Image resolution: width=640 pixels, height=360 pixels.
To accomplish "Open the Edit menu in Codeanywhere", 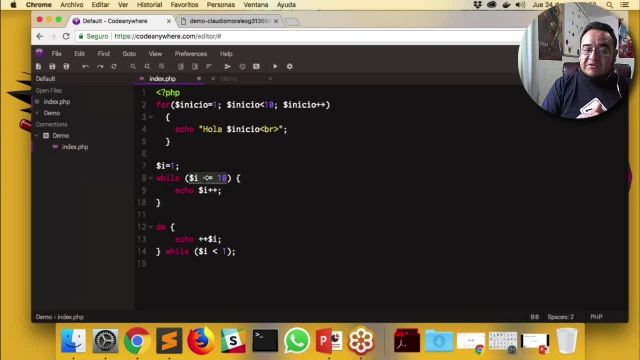I will tap(80, 53).
